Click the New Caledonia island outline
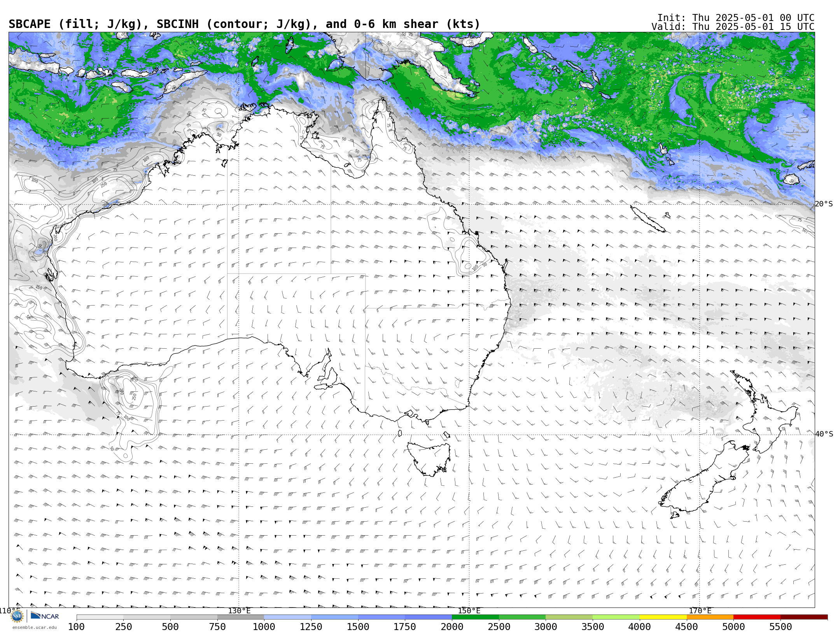 pyautogui.click(x=647, y=219)
